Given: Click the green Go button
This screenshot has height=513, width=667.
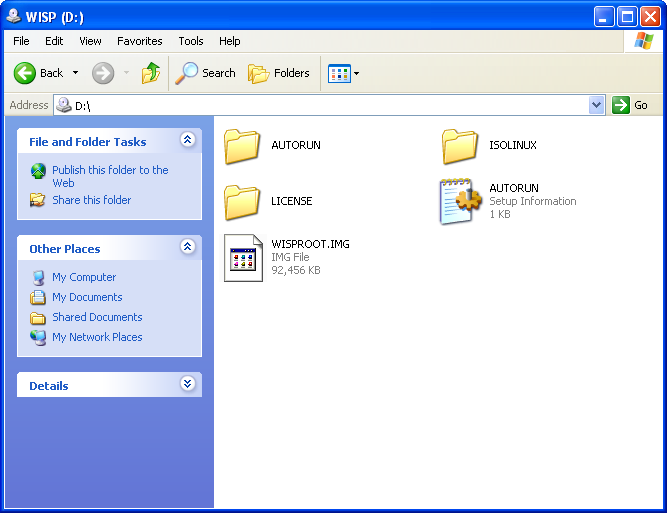Looking at the screenshot, I should click(x=630, y=105).
